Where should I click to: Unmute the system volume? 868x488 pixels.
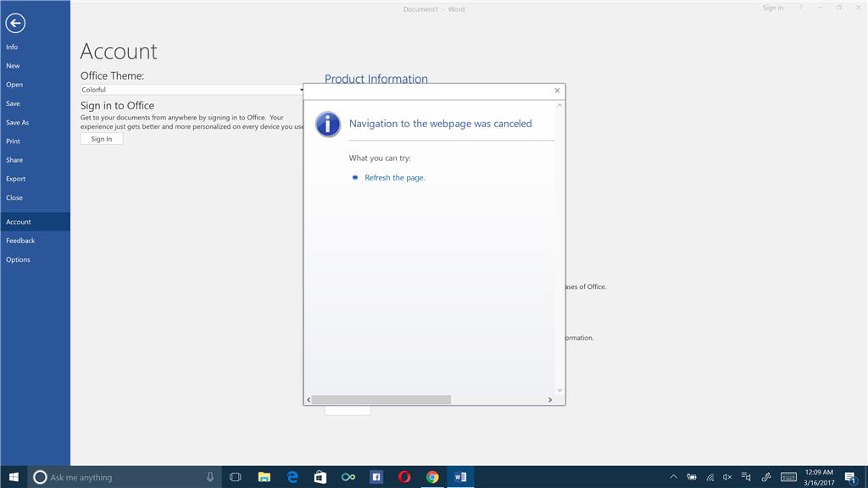[726, 477]
